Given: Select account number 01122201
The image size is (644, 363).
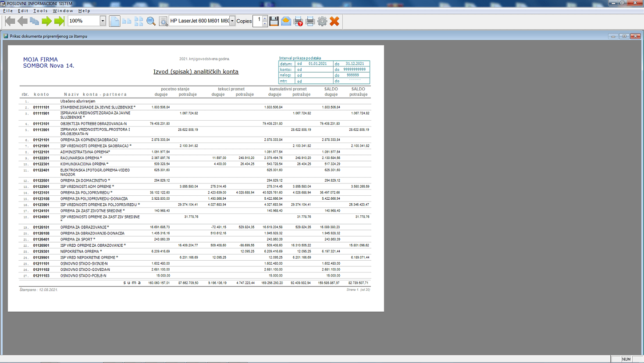Looking at the screenshot, I should pos(41,158).
